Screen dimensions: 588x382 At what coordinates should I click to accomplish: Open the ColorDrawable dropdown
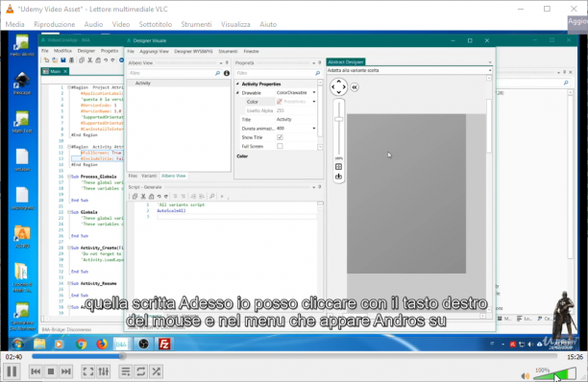314,92
